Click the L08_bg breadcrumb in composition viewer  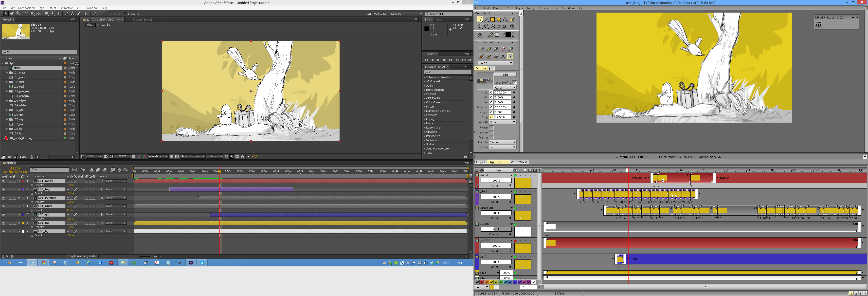coord(106,25)
